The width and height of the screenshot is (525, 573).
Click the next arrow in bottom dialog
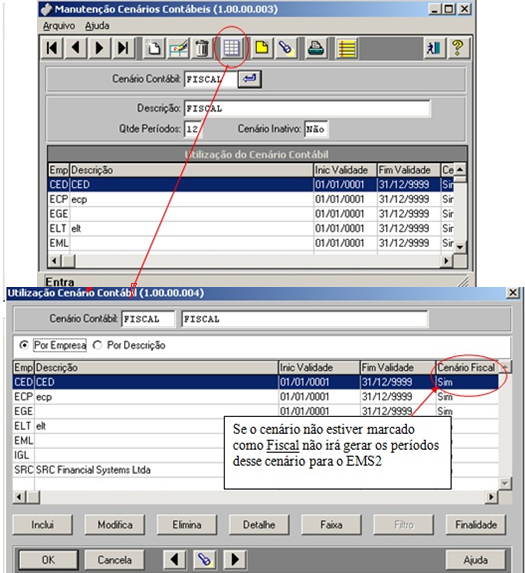tap(235, 559)
